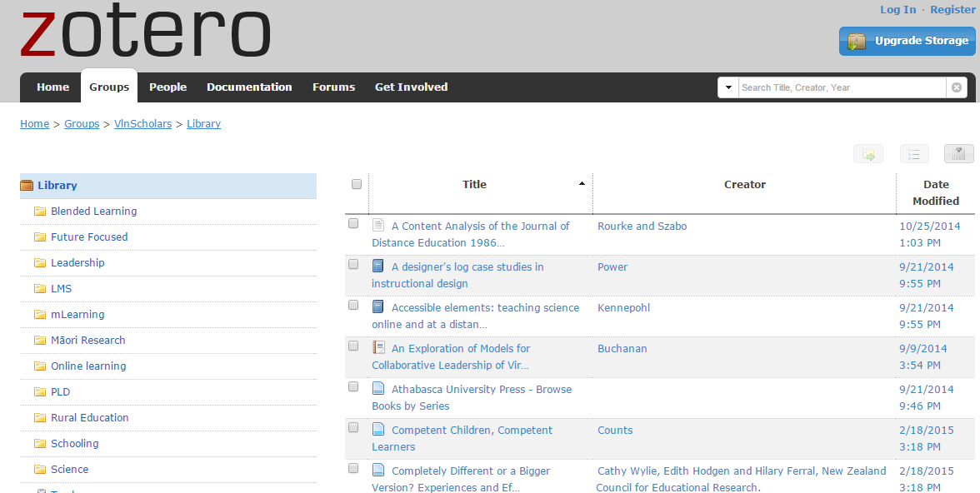Click the Blended Learning collection folder icon
Screen dimensions: 980x493
click(38, 211)
